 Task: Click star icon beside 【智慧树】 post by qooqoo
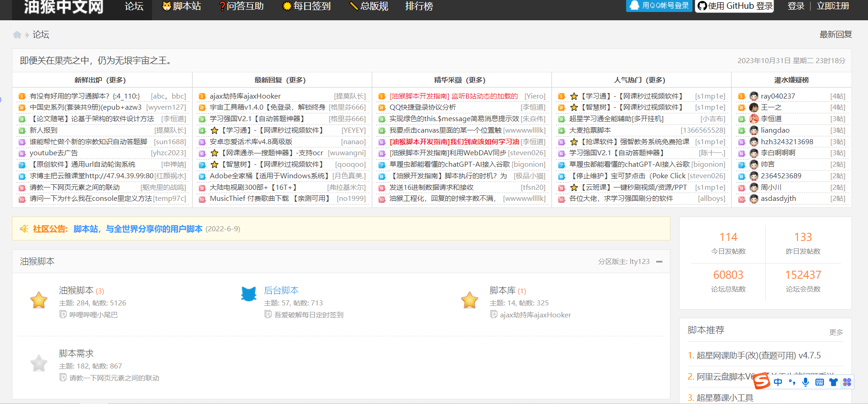214,164
